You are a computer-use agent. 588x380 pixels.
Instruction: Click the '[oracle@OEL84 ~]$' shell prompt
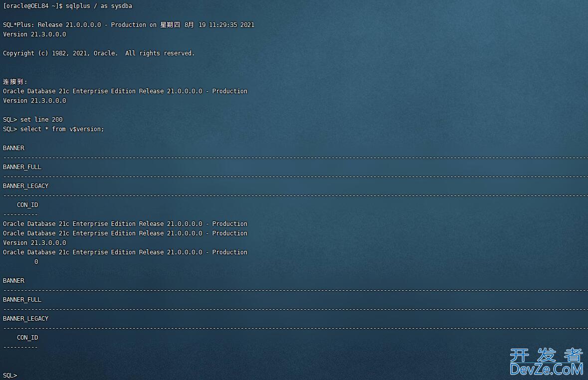32,6
